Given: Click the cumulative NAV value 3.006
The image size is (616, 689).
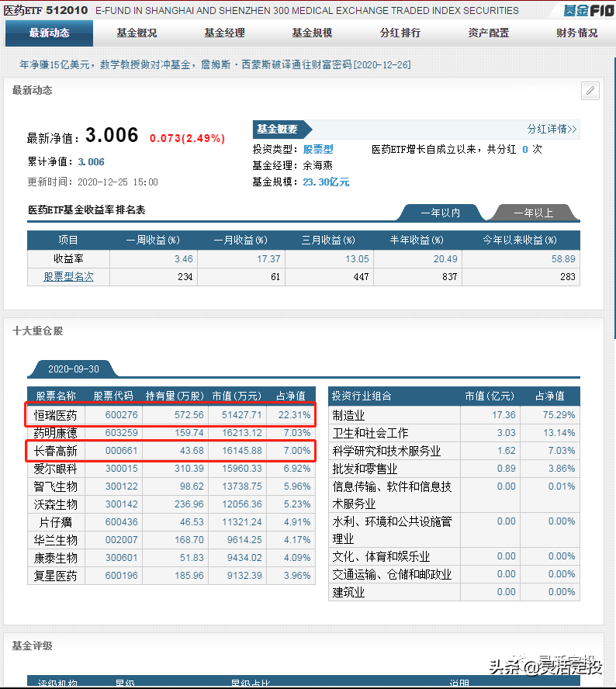Looking at the screenshot, I should pos(91,161).
